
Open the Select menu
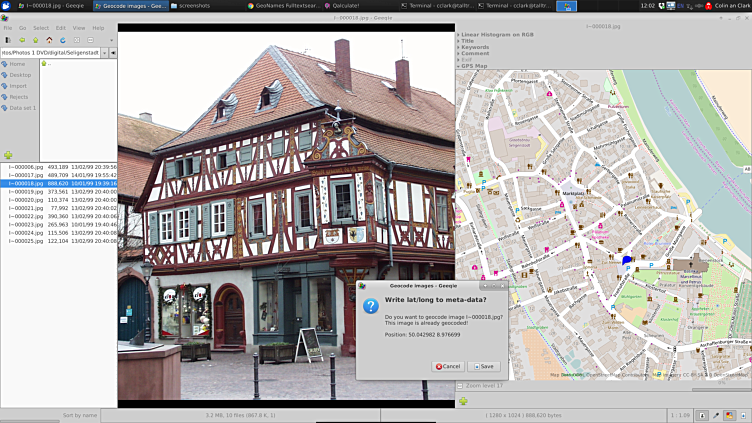pos(41,28)
